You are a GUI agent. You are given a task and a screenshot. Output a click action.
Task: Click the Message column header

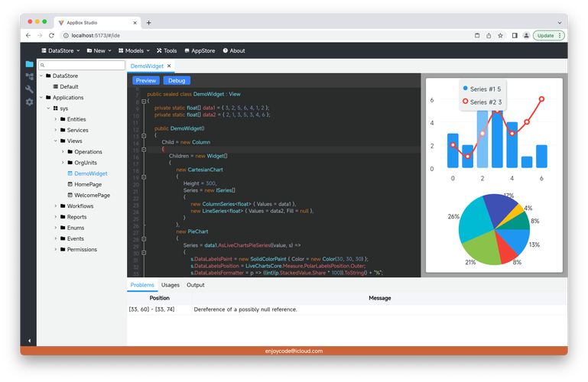[379, 298]
